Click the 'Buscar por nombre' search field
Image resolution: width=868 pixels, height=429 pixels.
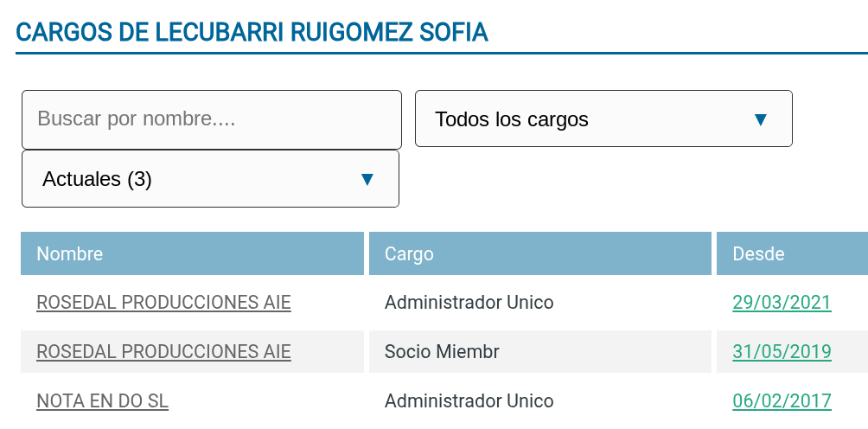[211, 118]
